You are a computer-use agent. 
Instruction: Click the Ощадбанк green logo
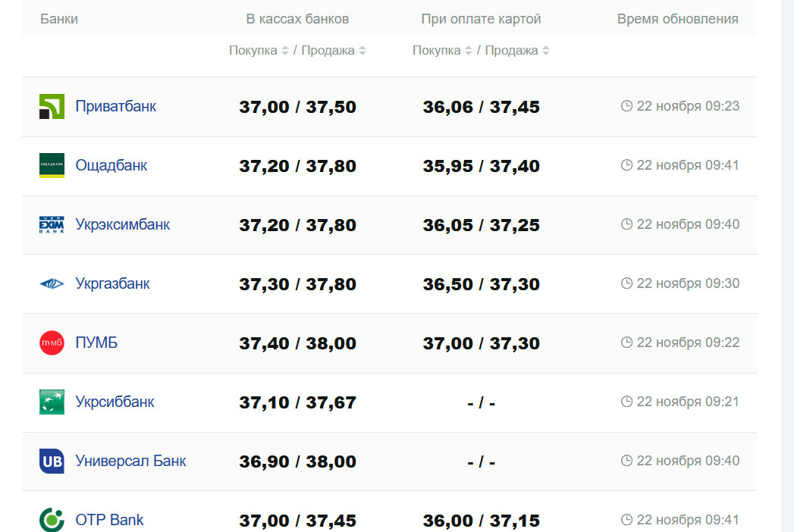coord(52,166)
